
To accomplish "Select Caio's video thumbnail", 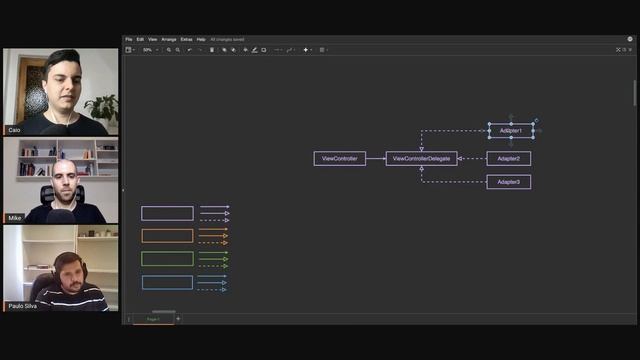I will click(61, 92).
